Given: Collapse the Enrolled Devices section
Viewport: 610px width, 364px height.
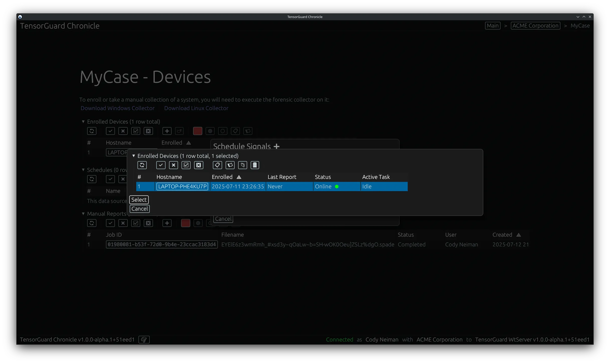Looking at the screenshot, I should (83, 122).
